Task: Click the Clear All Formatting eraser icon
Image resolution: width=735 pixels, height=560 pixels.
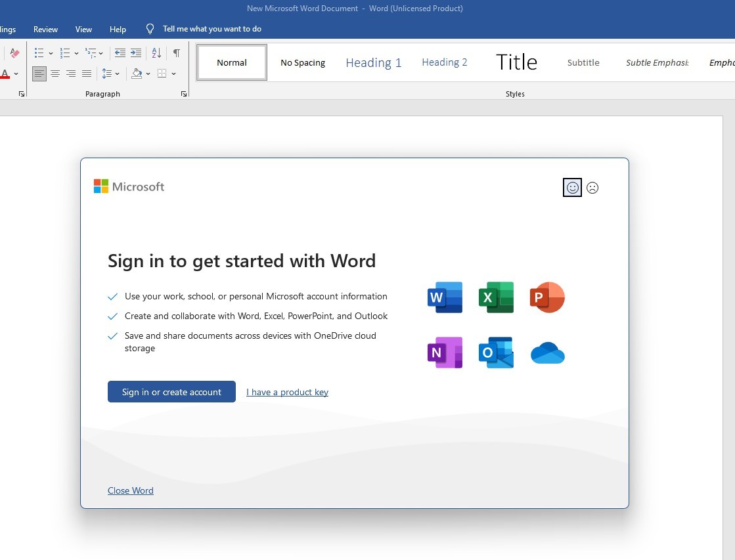Action: [x=14, y=53]
